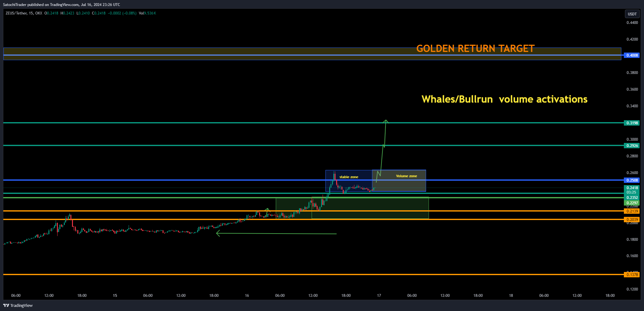Select the Volume zone label
The height and width of the screenshot is (311, 644).
click(x=406, y=176)
